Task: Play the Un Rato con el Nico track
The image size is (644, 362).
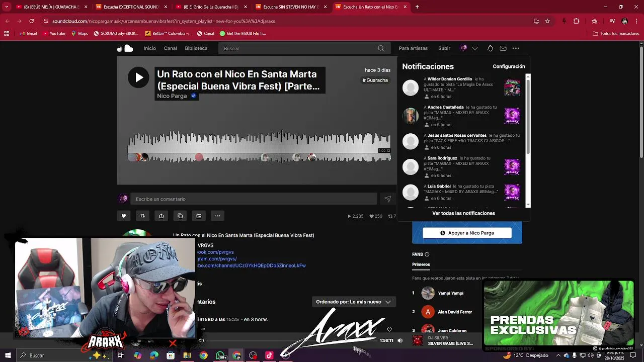Action: (138, 77)
